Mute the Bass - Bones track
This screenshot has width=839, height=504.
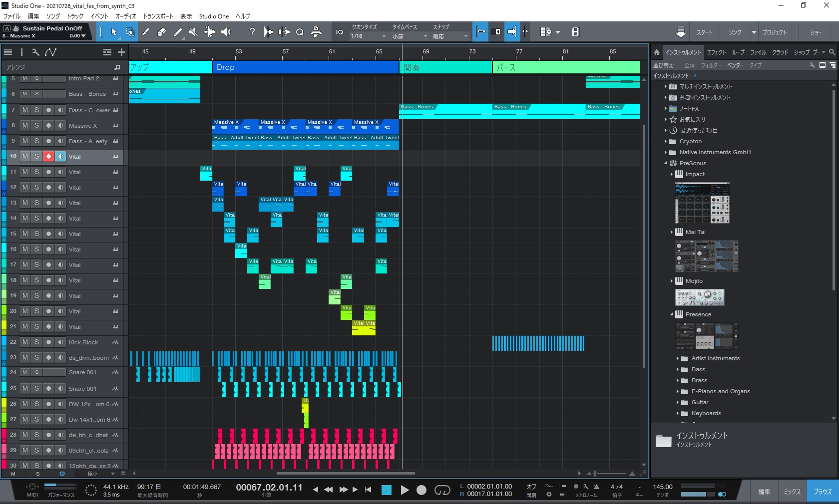pyautogui.click(x=25, y=94)
